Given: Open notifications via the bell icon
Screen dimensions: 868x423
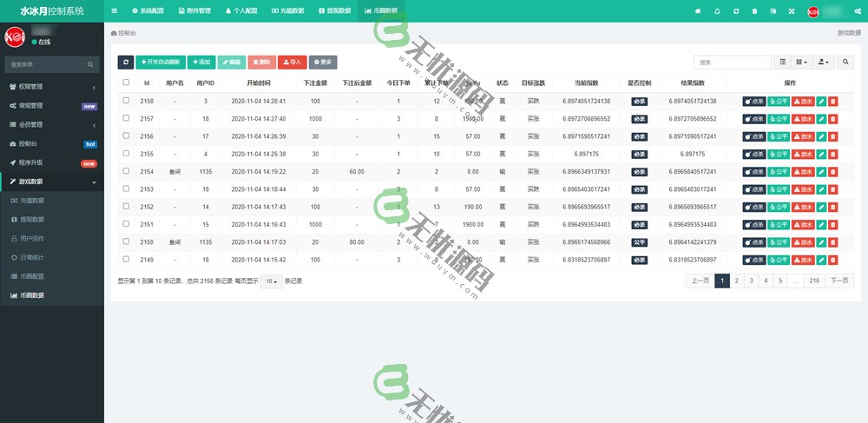Looking at the screenshot, I should 718,11.
